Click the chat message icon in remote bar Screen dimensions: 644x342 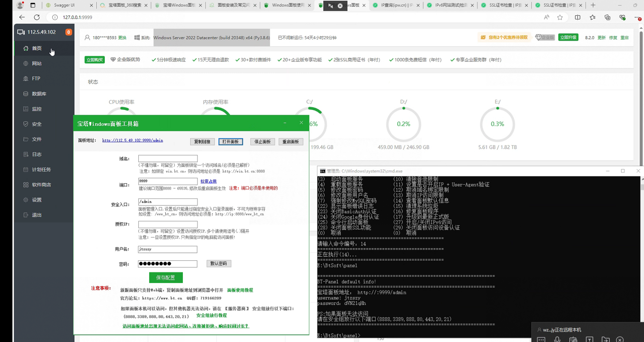coord(541,339)
